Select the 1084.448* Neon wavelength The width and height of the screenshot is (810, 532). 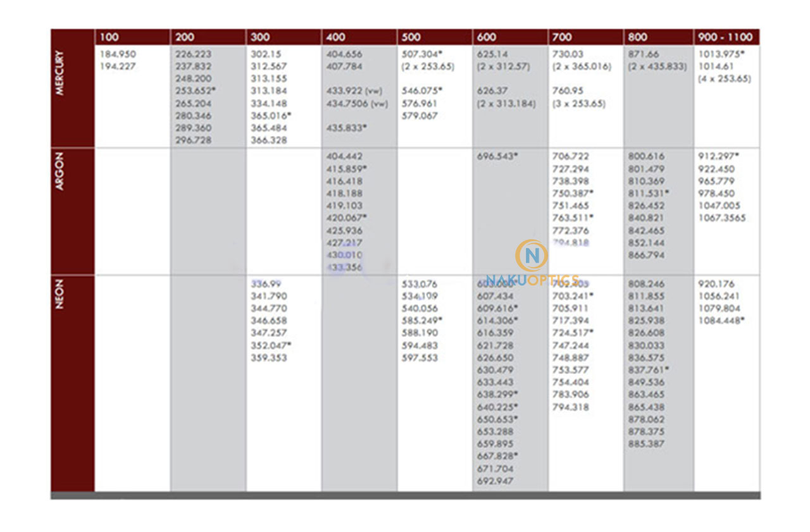coord(721,321)
